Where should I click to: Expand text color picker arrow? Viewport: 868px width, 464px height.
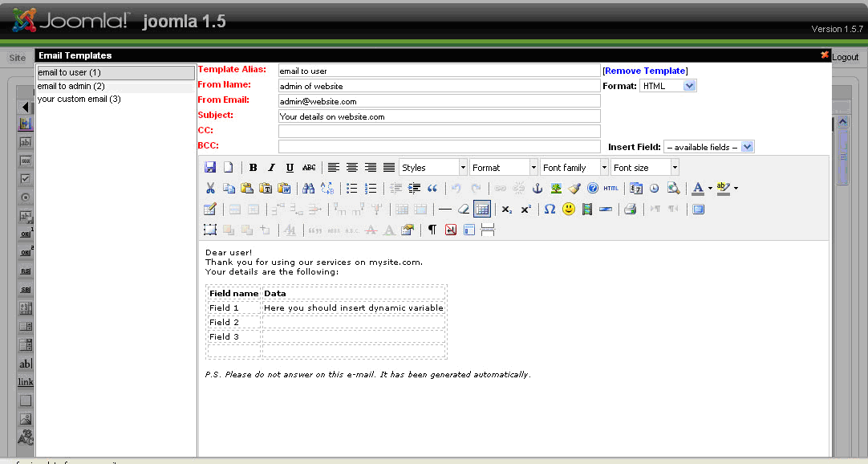coord(710,189)
